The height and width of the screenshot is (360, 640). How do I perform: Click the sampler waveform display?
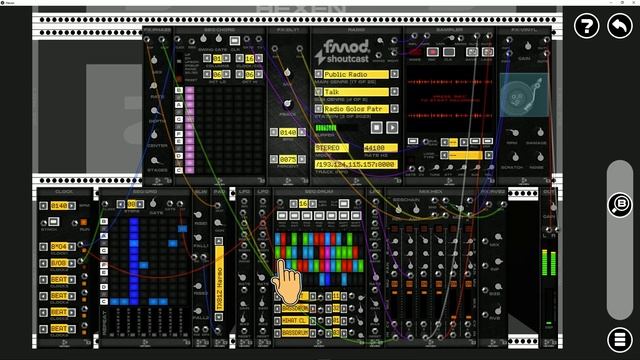(x=450, y=99)
